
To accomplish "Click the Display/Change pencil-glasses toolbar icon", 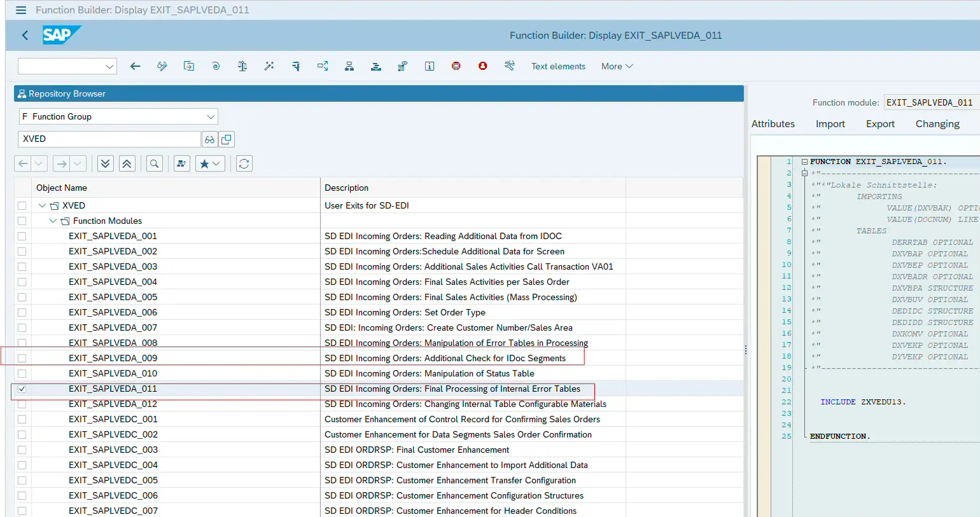I will (162, 66).
